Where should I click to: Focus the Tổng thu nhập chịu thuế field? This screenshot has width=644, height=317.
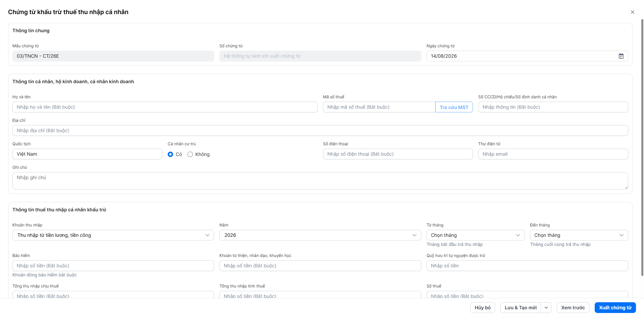point(113,295)
